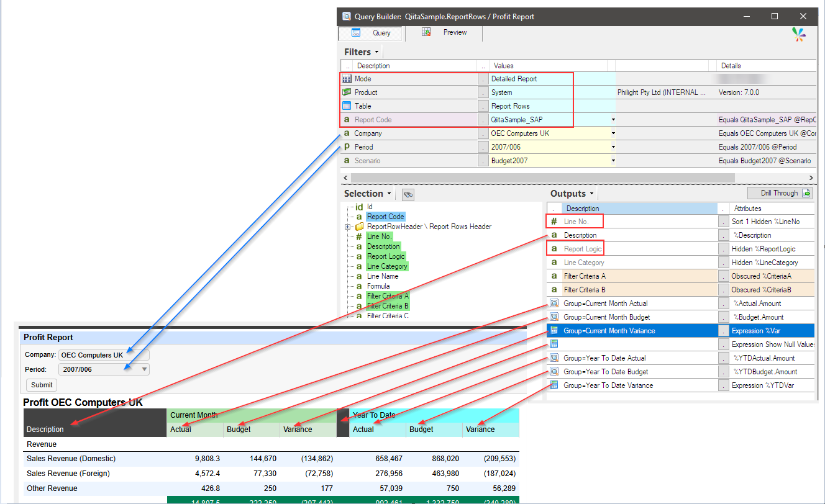
Task: Click the 'Expression %YTDVar' attribute cell
Action: [x=772, y=385]
